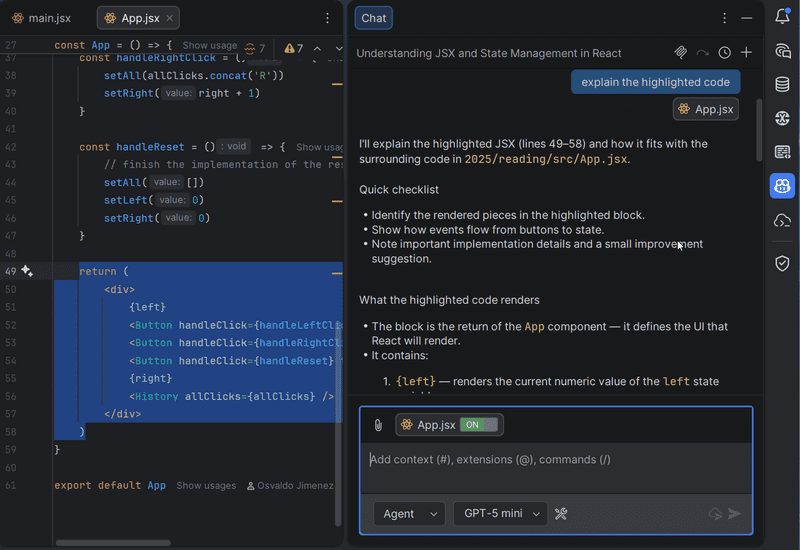
Task: Click Show usages beside const App
Action: [210, 45]
